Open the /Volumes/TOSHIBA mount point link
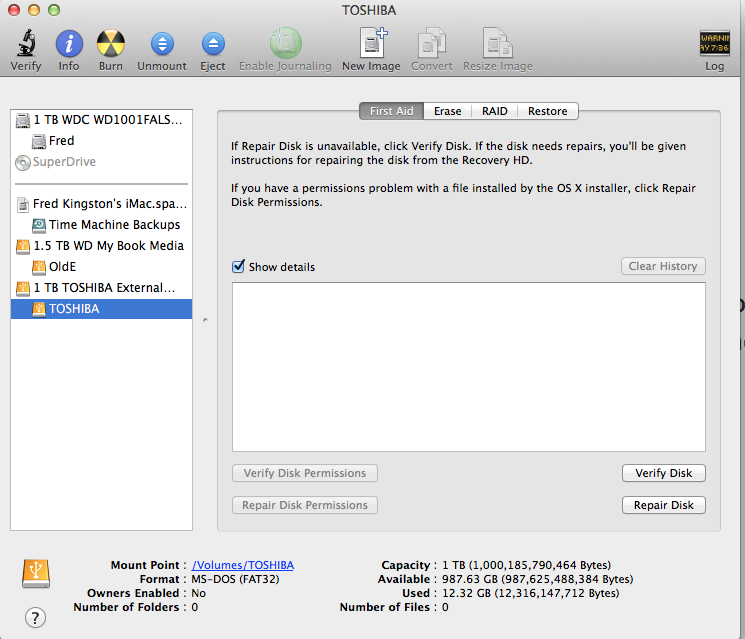This screenshot has height=639, width=745. (243, 565)
